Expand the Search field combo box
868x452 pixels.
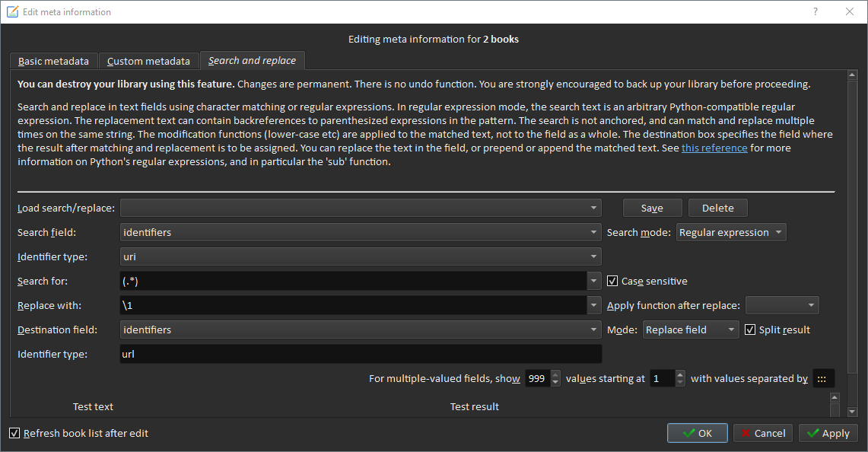361,232
